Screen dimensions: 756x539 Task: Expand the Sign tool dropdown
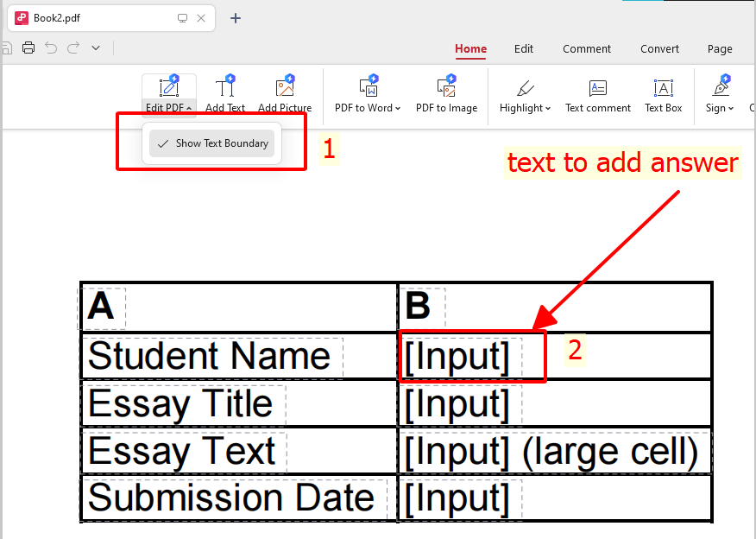pyautogui.click(x=731, y=109)
